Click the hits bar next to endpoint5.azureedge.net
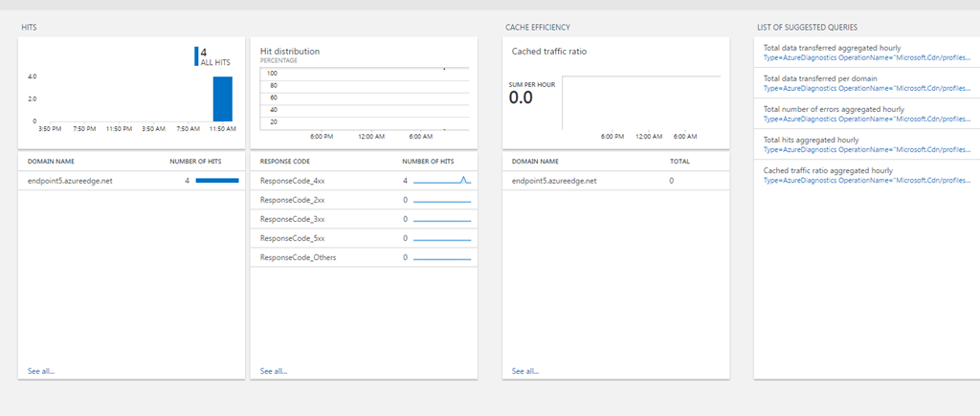Viewport: 980px width, 416px height. click(x=217, y=181)
